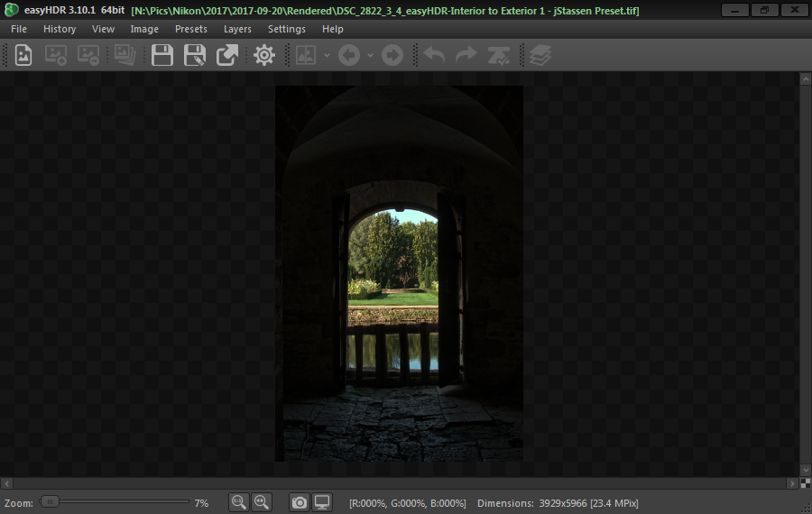Click the Save As floppy with pencil icon
The width and height of the screenshot is (812, 514).
(x=194, y=55)
